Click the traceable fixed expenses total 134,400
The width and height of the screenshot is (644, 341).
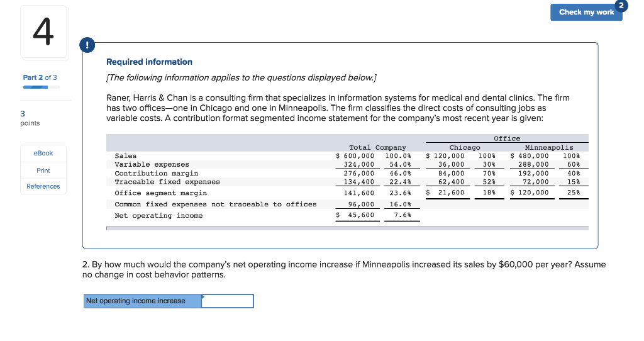pos(359,182)
